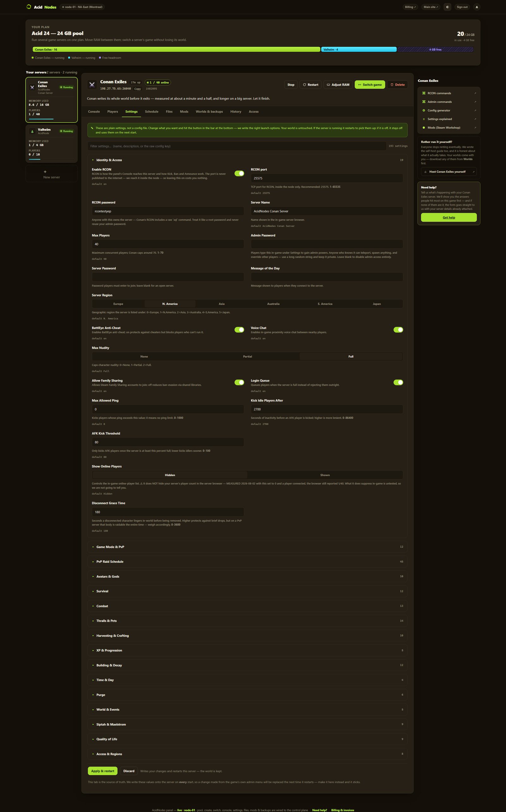The image size is (506, 812).
Task: Open Mods (Steam Workshop) dot icon
Action: [424, 127]
